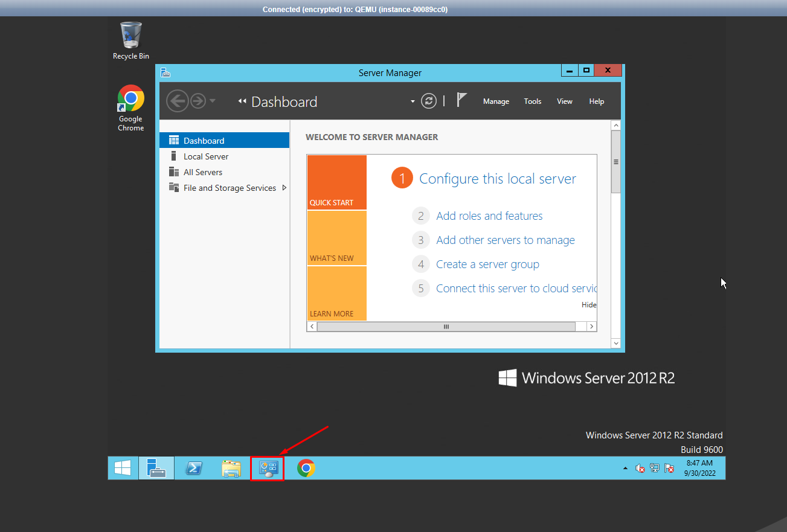
Task: Select Dashboard in the left pane
Action: point(225,141)
